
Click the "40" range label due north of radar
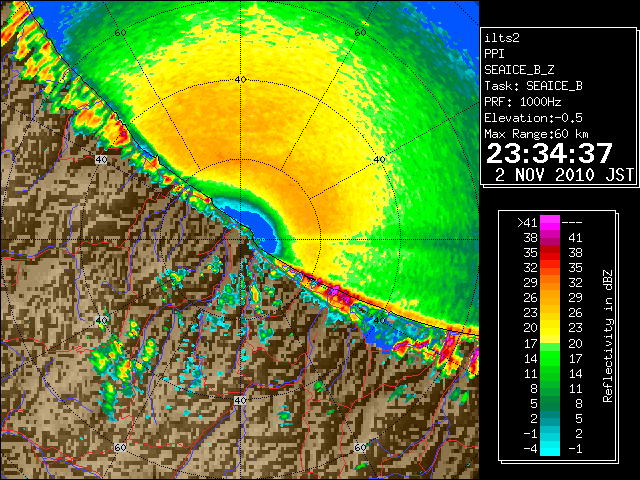point(240,80)
